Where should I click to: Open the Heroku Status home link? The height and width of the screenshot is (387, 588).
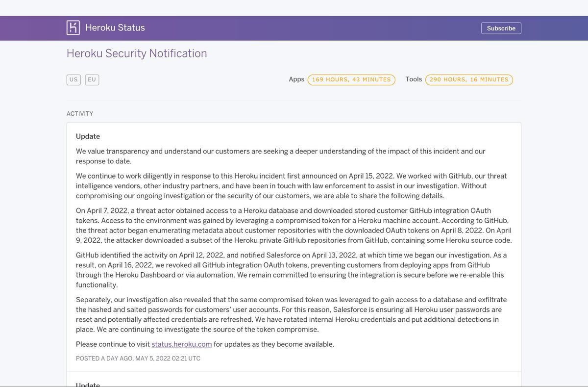point(115,27)
